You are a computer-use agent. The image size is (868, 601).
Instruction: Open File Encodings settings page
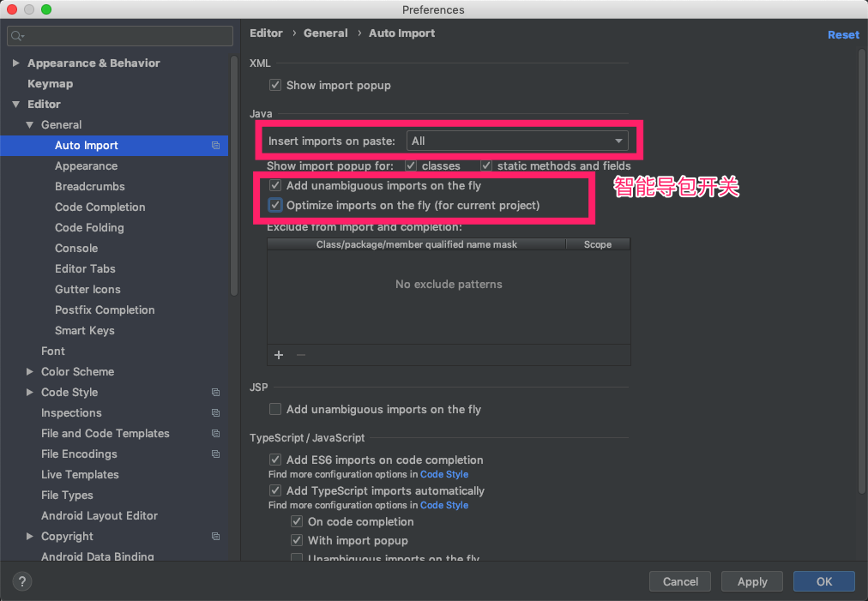coord(79,454)
